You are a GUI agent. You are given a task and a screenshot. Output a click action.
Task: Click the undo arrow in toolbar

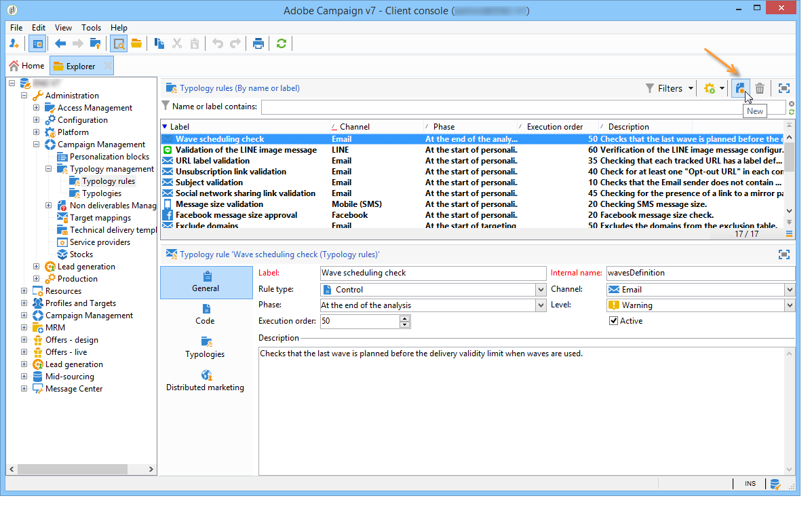(x=218, y=43)
